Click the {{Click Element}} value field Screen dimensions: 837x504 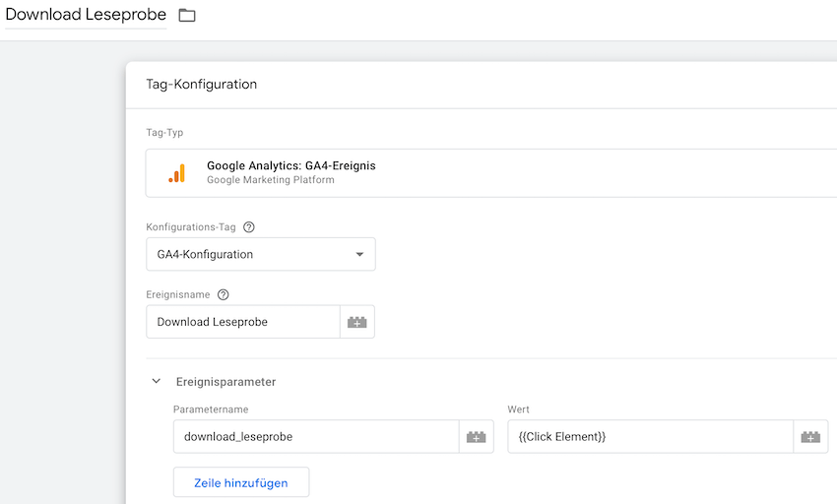coord(650,437)
